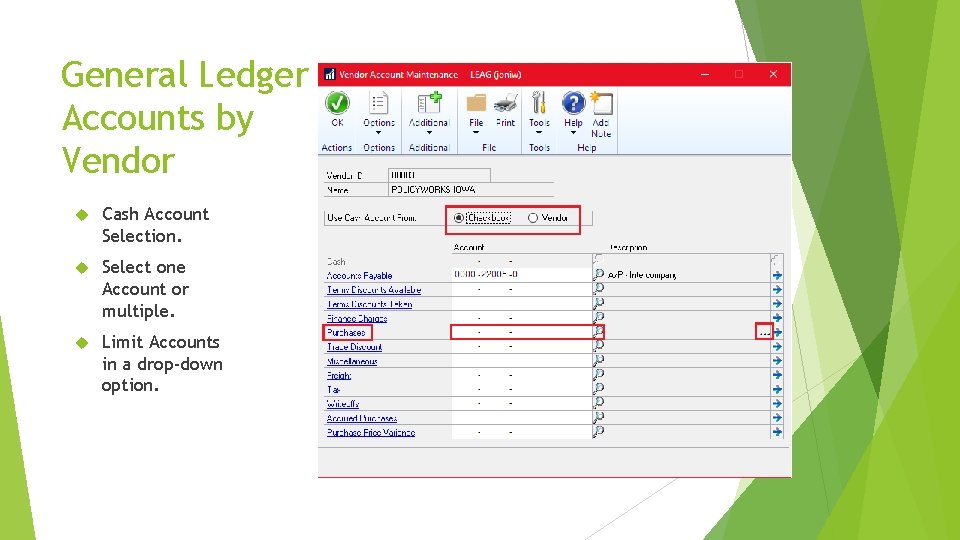The image size is (960, 540).
Task: Click blue arrow expansion for Writeoffs row
Action: [777, 403]
